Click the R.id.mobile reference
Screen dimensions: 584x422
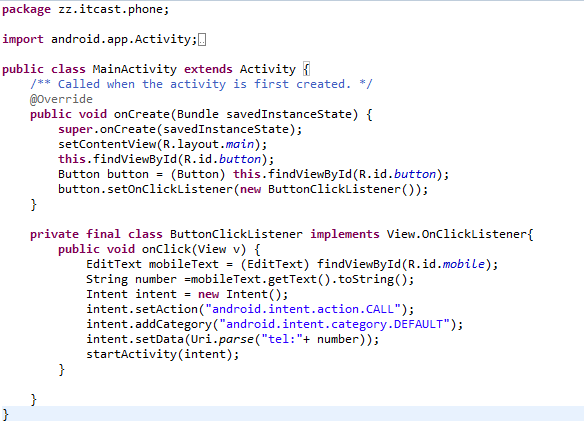point(447,264)
